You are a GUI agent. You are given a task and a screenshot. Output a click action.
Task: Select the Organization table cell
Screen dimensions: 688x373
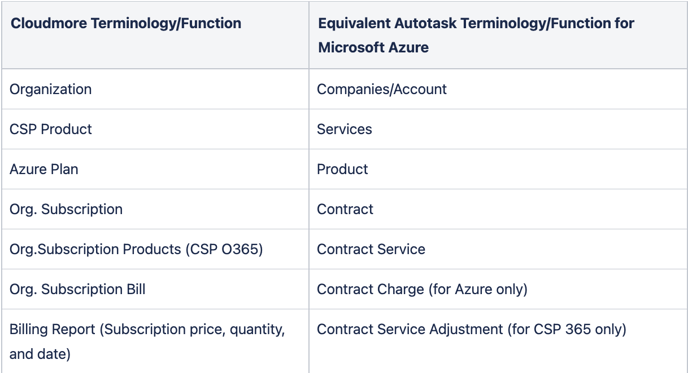(155, 89)
